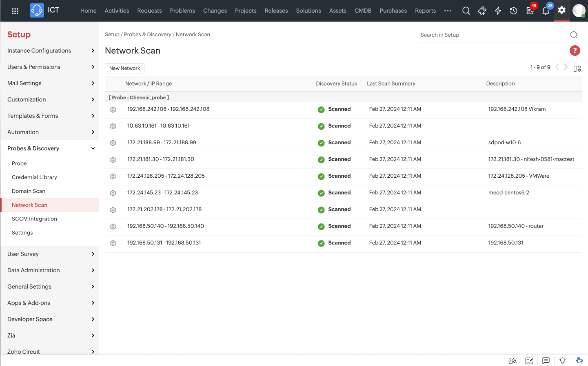This screenshot has width=588, height=366.
Task: Open the recent history clock icon
Action: click(514, 11)
